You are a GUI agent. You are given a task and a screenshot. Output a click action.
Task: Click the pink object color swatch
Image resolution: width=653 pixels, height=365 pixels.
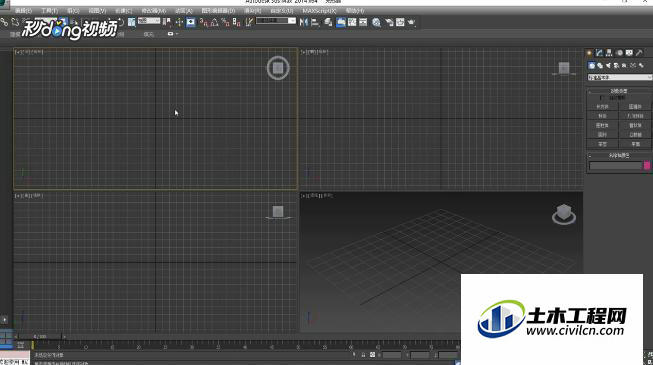click(647, 165)
